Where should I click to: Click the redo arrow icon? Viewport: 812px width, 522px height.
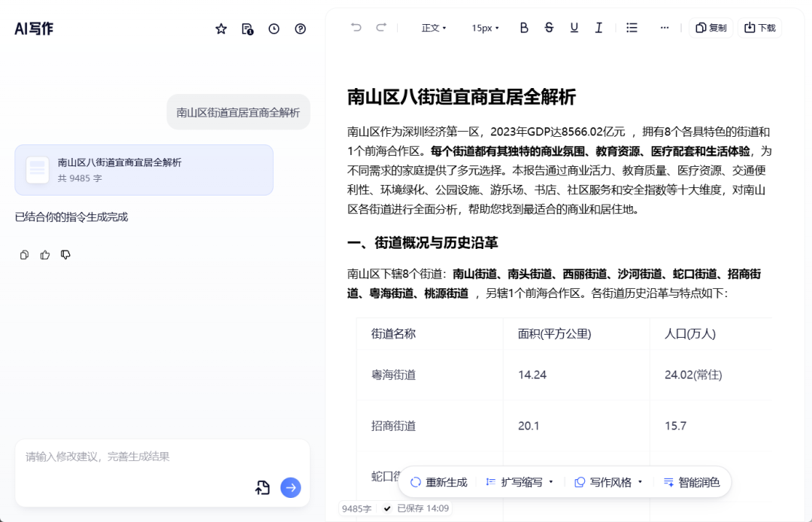pos(381,28)
